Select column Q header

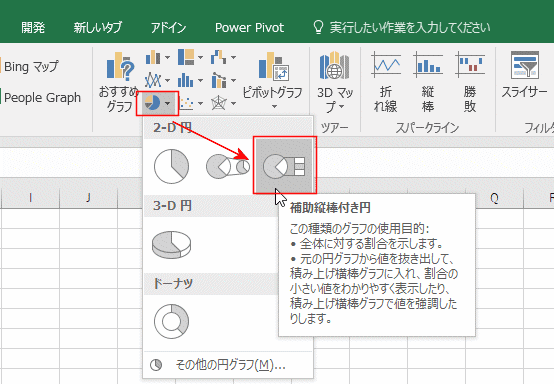(x=495, y=199)
